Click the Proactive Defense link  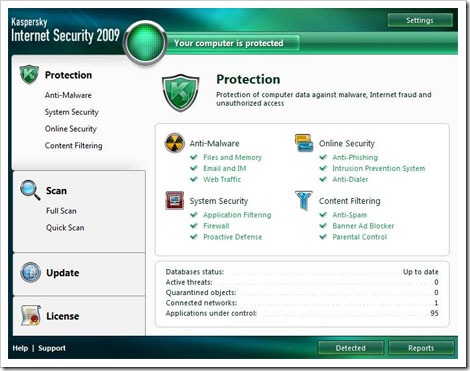point(233,237)
